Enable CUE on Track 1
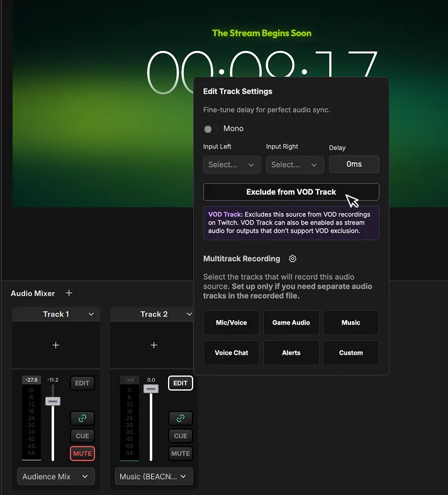 82,436
